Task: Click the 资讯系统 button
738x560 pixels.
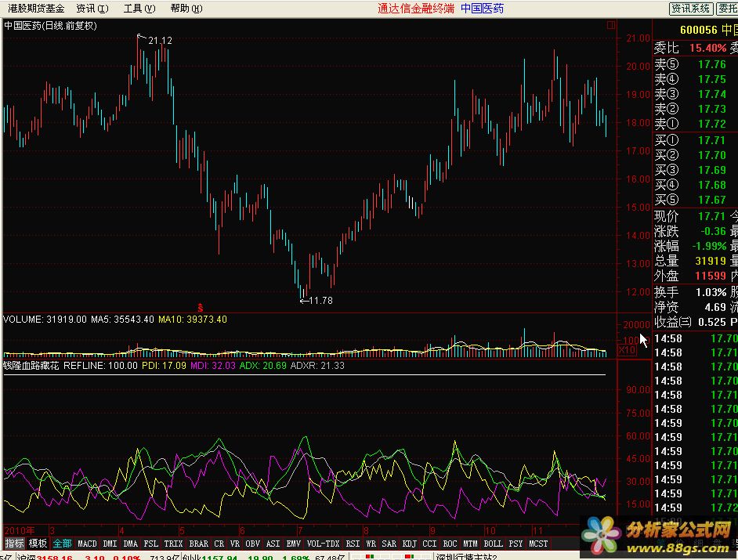Action: [x=690, y=9]
